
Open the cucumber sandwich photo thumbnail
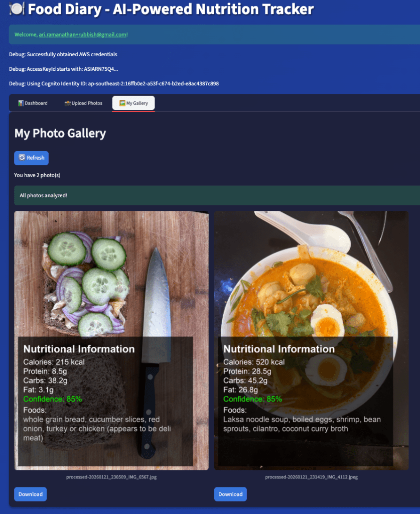coord(111,340)
